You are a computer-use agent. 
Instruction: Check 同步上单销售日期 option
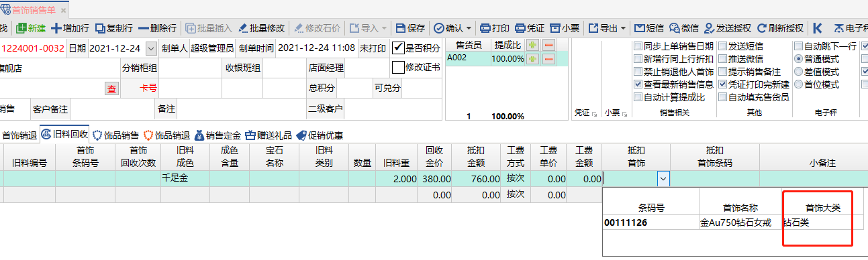pos(638,46)
